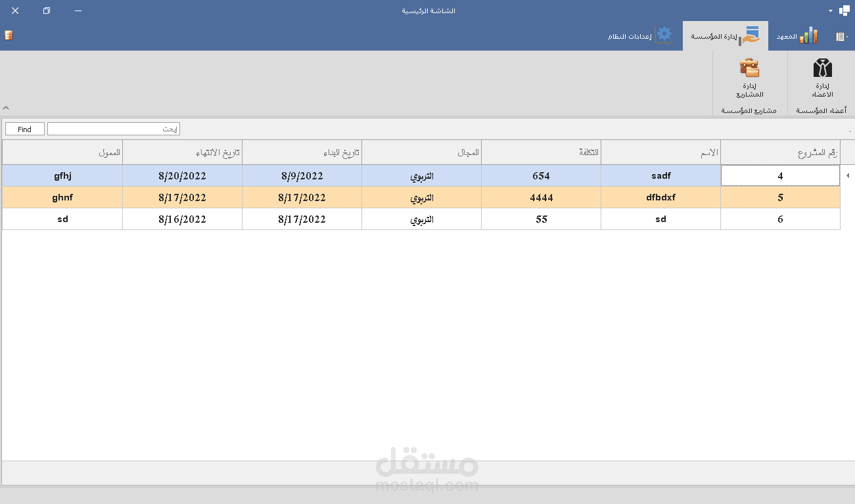This screenshot has width=855, height=504.
Task: Click end date 8/20/2022 cell
Action: click(x=183, y=176)
